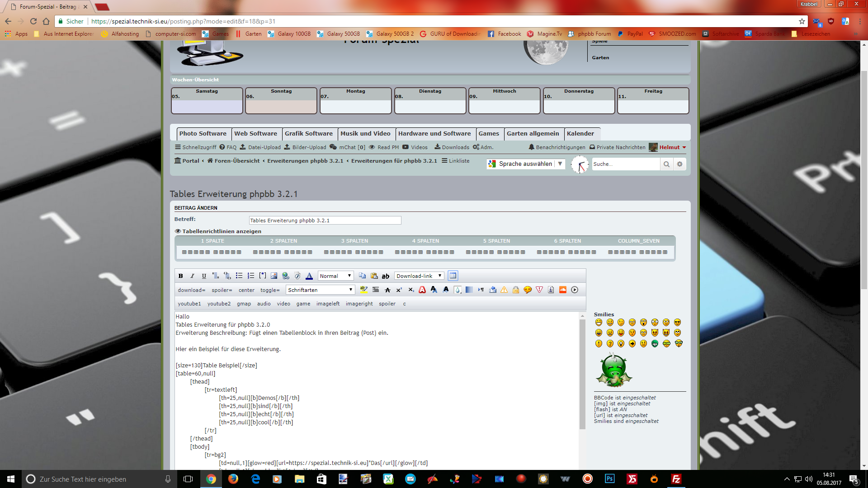Open the Photo Software tab

[203, 134]
